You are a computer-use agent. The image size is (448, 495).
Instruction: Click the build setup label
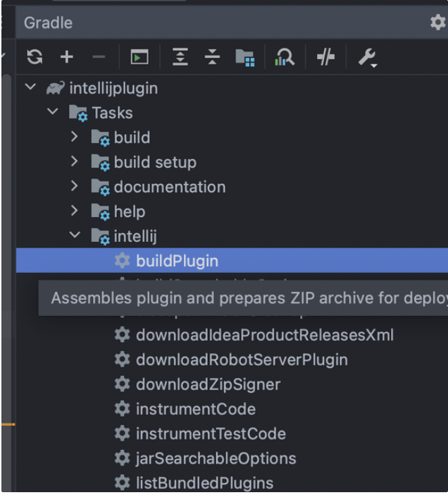click(x=155, y=163)
